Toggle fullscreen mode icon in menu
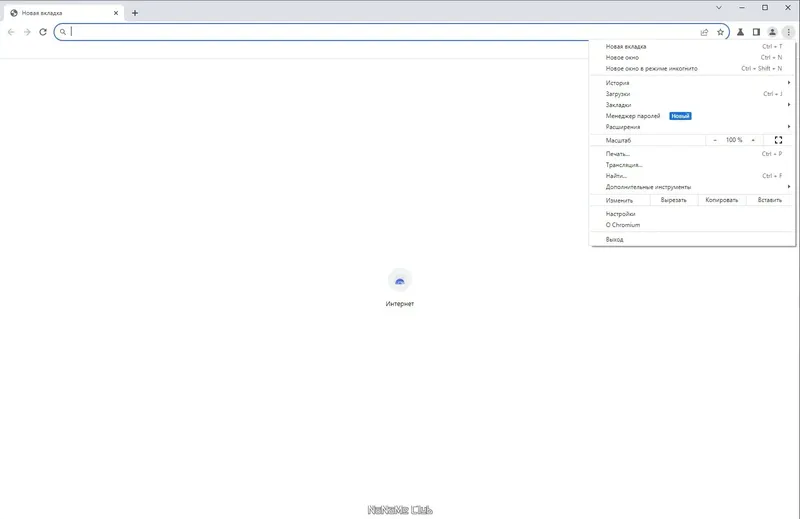This screenshot has height=519, width=800. tap(778, 140)
